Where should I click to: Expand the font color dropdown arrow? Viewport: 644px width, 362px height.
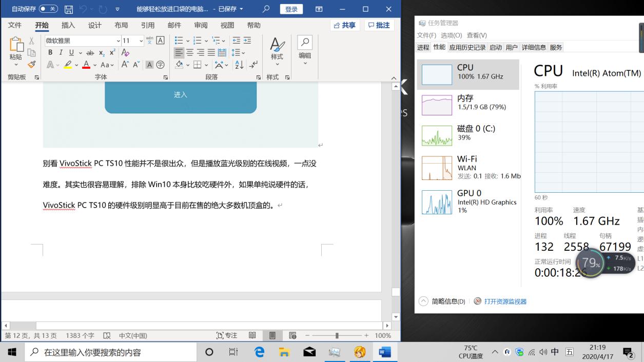(x=95, y=65)
